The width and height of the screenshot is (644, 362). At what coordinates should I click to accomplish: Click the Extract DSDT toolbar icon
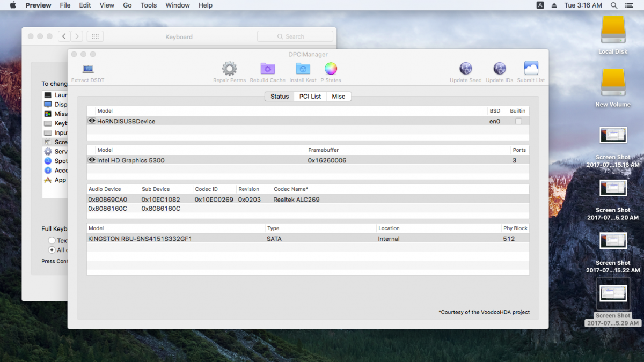(88, 69)
